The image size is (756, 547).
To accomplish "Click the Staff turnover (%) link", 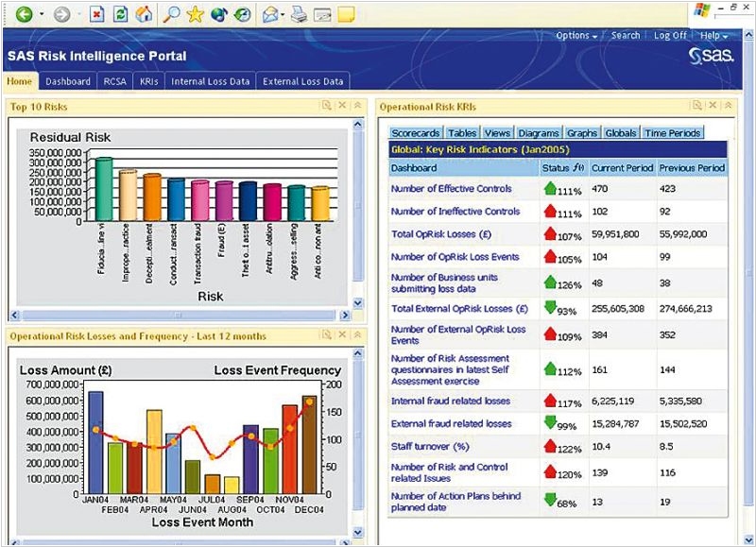I will tap(430, 446).
